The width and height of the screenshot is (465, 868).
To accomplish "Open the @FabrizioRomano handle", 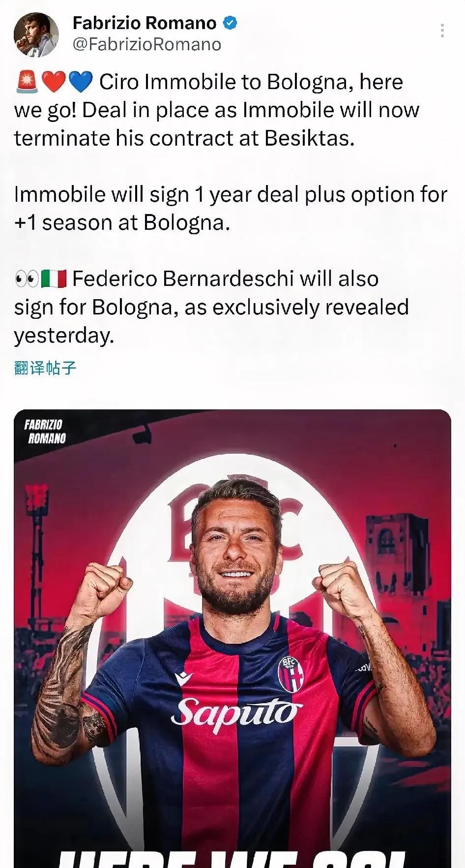I will point(146,44).
